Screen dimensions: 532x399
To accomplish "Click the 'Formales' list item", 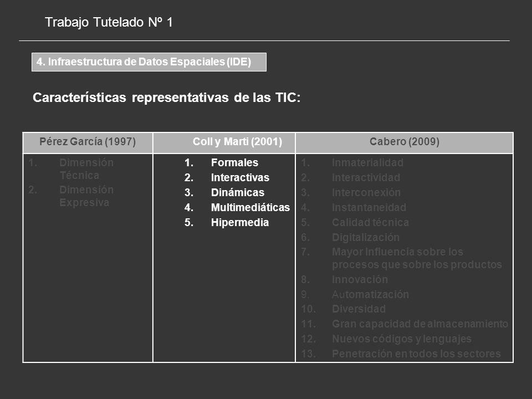I will (x=234, y=162).
